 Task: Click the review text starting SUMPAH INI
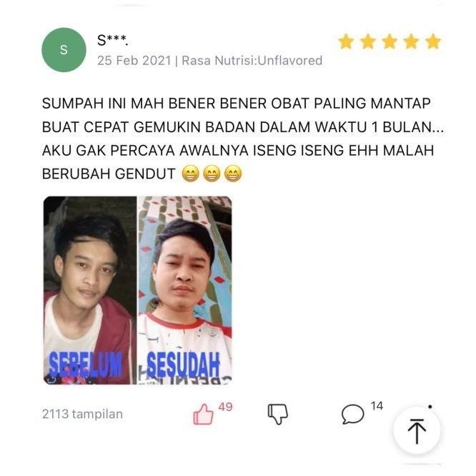coord(243,139)
